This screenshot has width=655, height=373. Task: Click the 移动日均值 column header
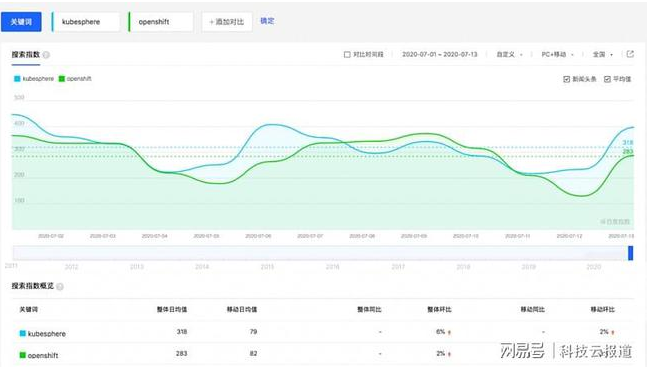click(242, 310)
